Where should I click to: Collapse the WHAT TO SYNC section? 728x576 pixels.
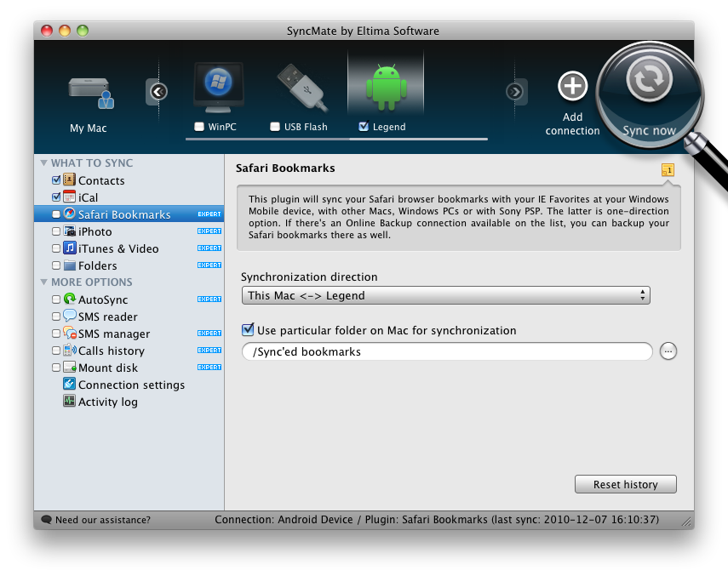pyautogui.click(x=43, y=163)
